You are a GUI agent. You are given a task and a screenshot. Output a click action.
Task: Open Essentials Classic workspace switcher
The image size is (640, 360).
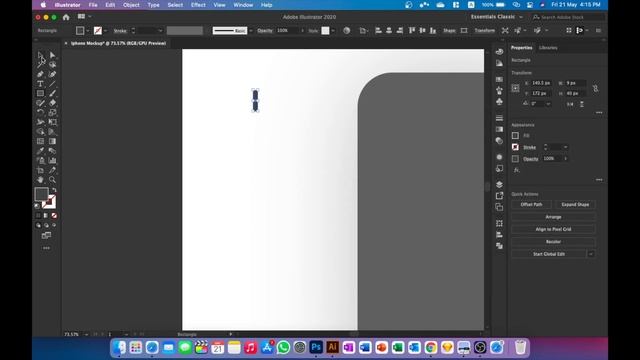tap(496, 17)
